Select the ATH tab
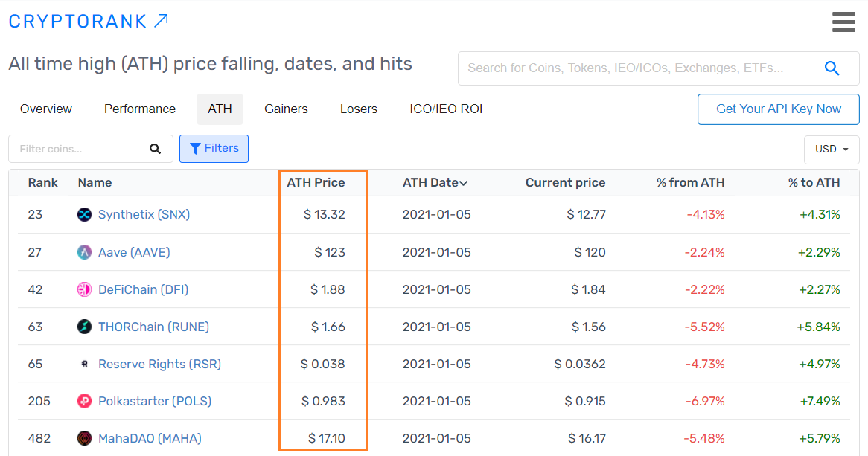Image resolution: width=868 pixels, height=456 pixels. pos(220,109)
